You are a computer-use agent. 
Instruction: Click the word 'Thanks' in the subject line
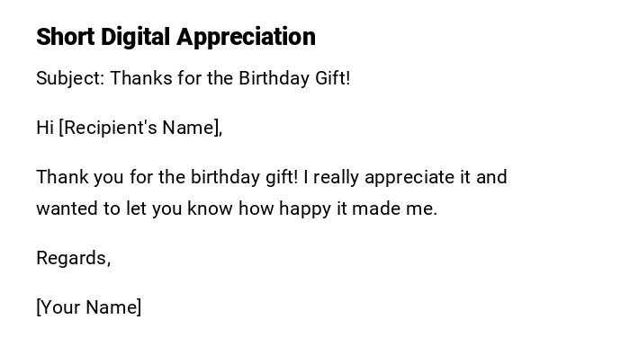click(137, 78)
